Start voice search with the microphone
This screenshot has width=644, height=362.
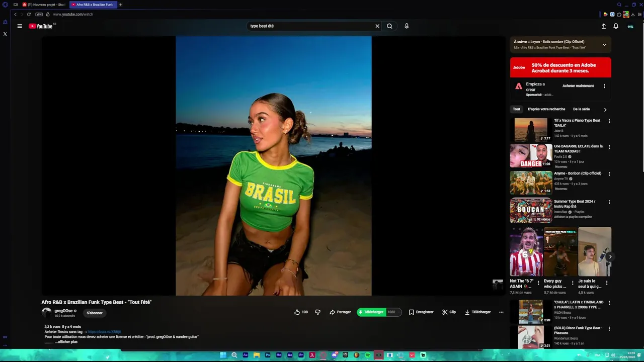pyautogui.click(x=407, y=26)
